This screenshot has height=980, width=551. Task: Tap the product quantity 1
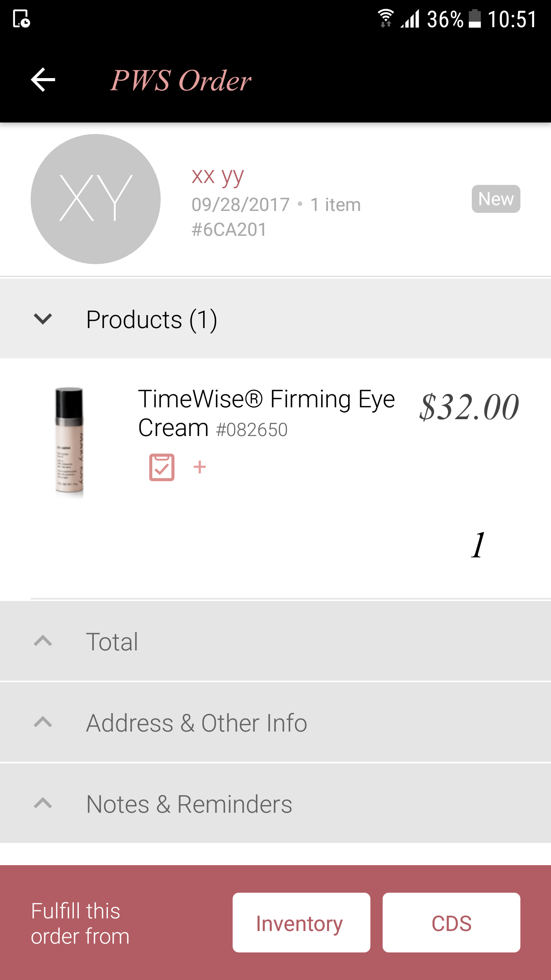[478, 545]
